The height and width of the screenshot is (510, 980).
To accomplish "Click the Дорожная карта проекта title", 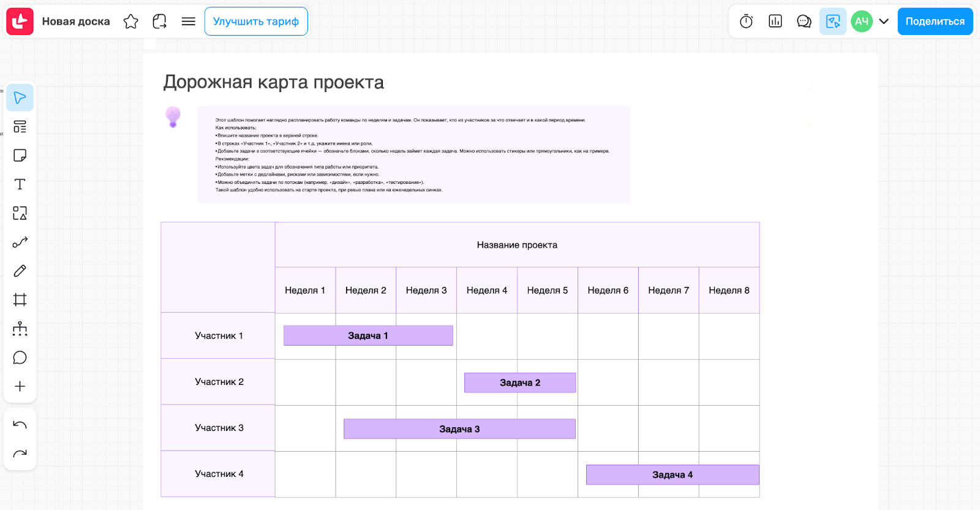I will tap(273, 82).
